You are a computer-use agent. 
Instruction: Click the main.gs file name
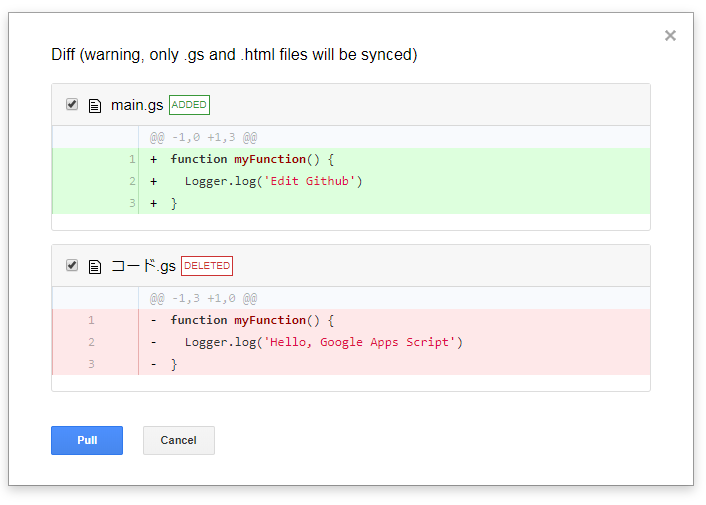click(x=137, y=105)
